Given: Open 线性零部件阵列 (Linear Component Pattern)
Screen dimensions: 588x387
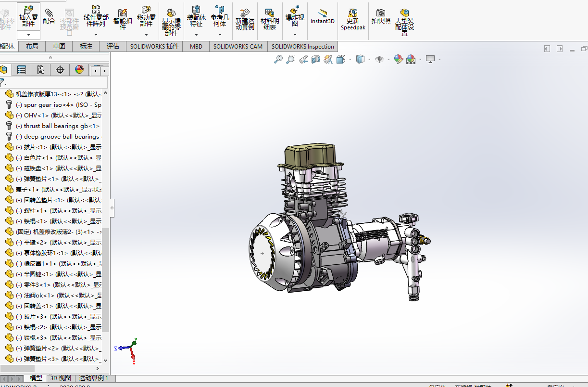Looking at the screenshot, I should point(96,16).
